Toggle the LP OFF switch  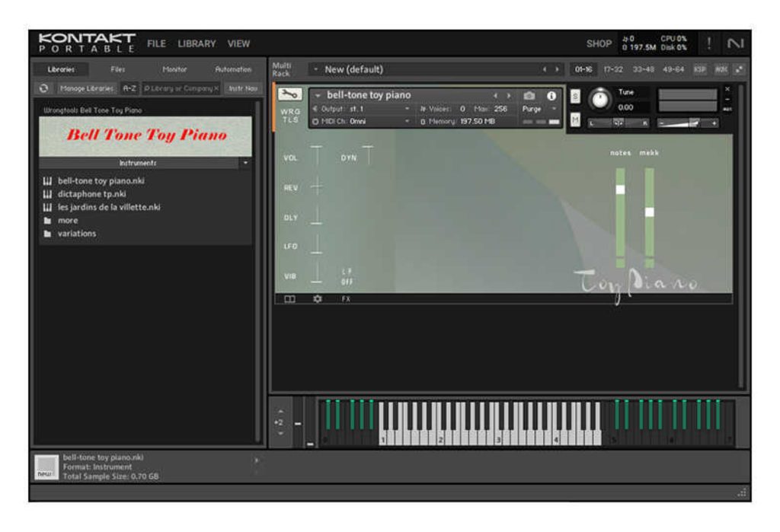coord(347,276)
